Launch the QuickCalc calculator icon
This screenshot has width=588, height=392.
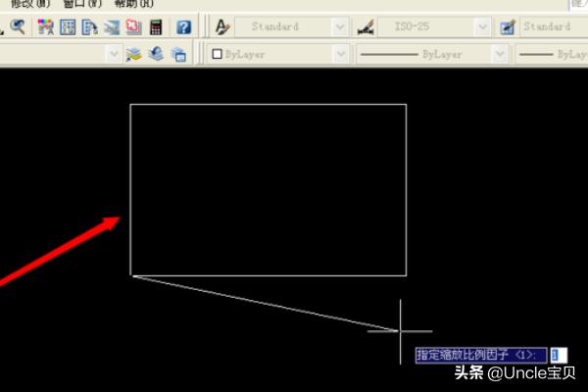(156, 27)
